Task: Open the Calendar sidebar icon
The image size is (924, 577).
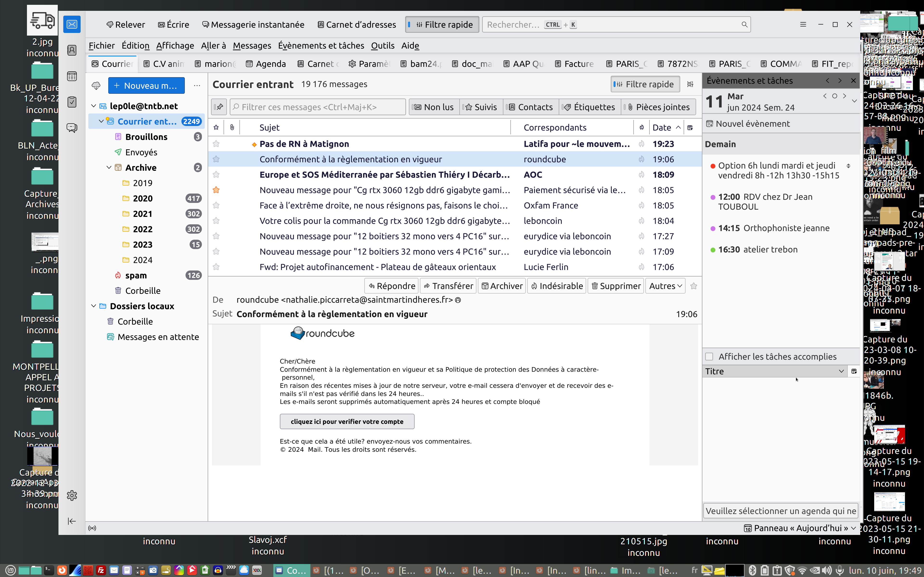Action: click(x=72, y=76)
